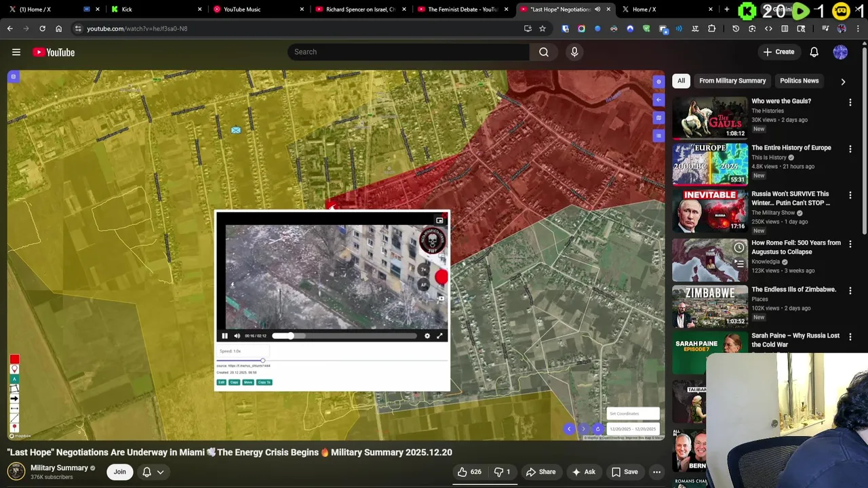Select the text label tool on map
Image resolution: width=868 pixels, height=488 pixels.
click(x=14, y=379)
